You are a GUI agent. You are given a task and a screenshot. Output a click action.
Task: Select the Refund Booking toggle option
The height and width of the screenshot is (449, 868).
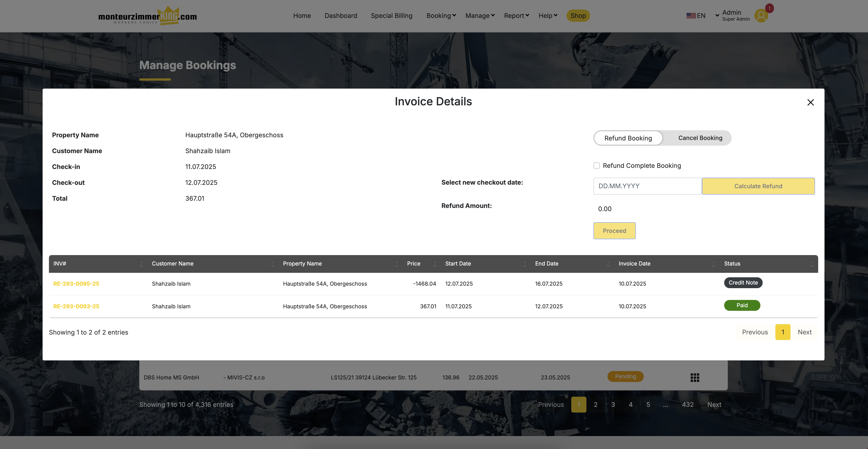(628, 138)
